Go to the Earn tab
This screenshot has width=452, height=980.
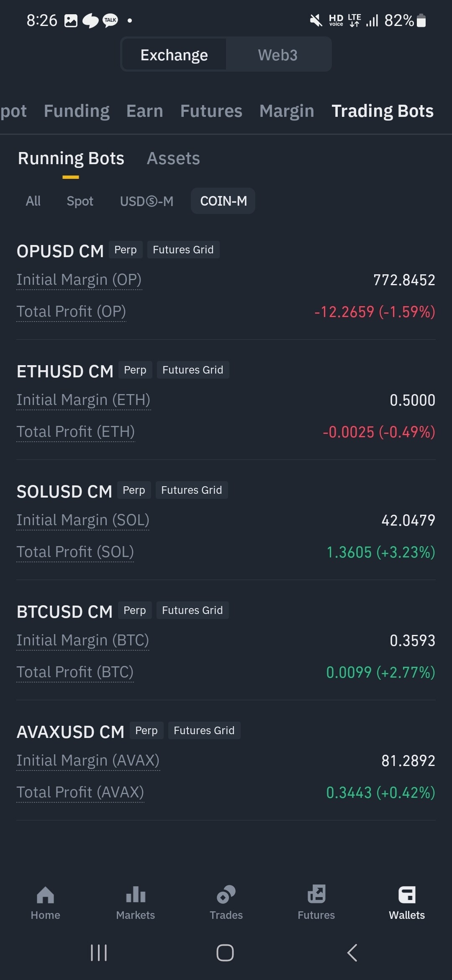coord(145,111)
